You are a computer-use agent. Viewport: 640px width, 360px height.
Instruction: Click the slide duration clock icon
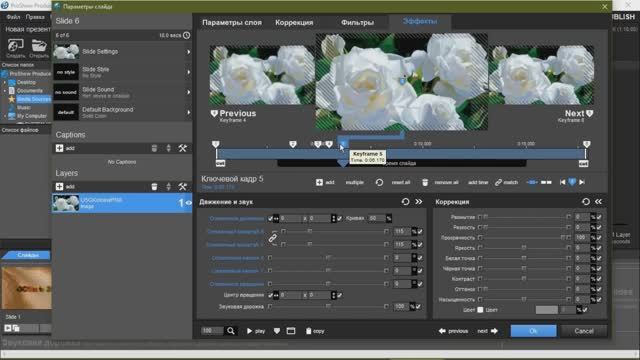[x=187, y=36]
